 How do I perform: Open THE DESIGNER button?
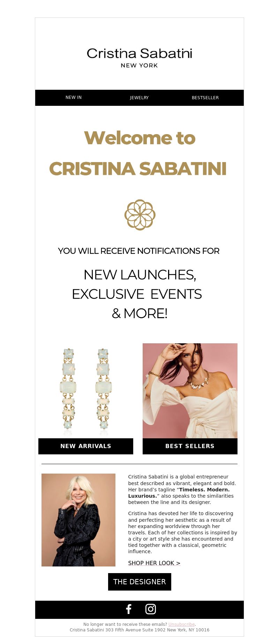click(139, 582)
